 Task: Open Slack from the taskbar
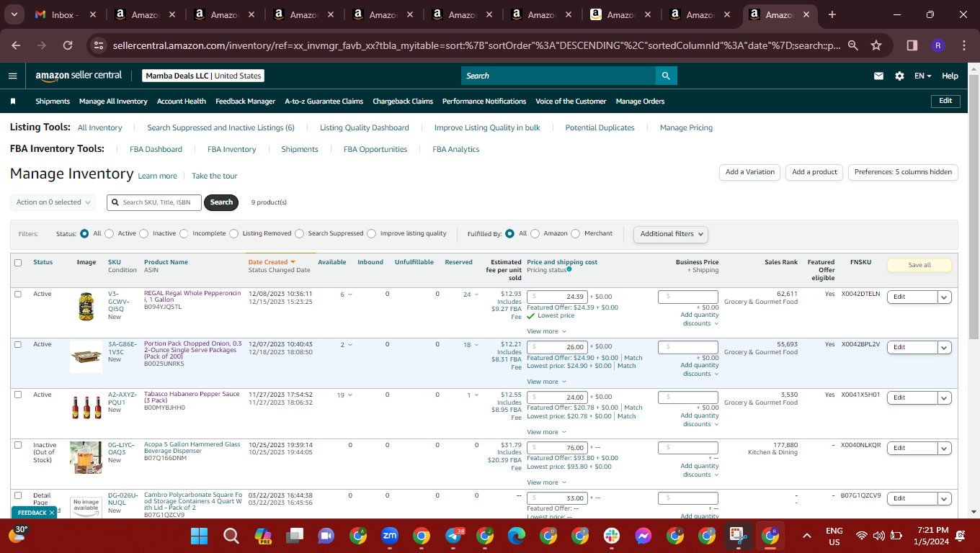pyautogui.click(x=612, y=536)
